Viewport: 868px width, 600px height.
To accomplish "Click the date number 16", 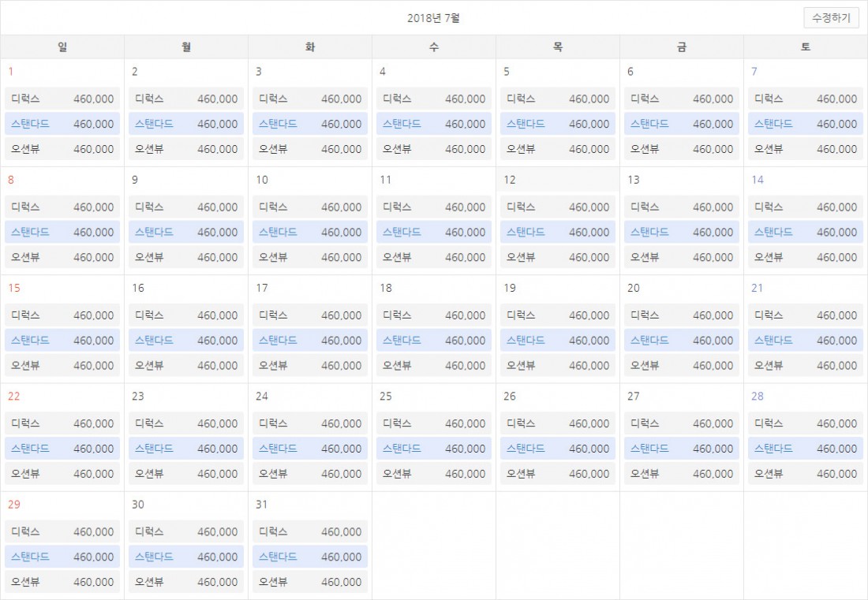I will [138, 288].
